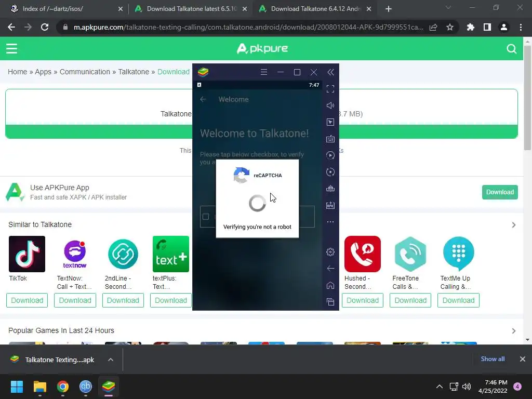Open the APKPure hamburger menu
Screen dimensions: 532x399
11,48
